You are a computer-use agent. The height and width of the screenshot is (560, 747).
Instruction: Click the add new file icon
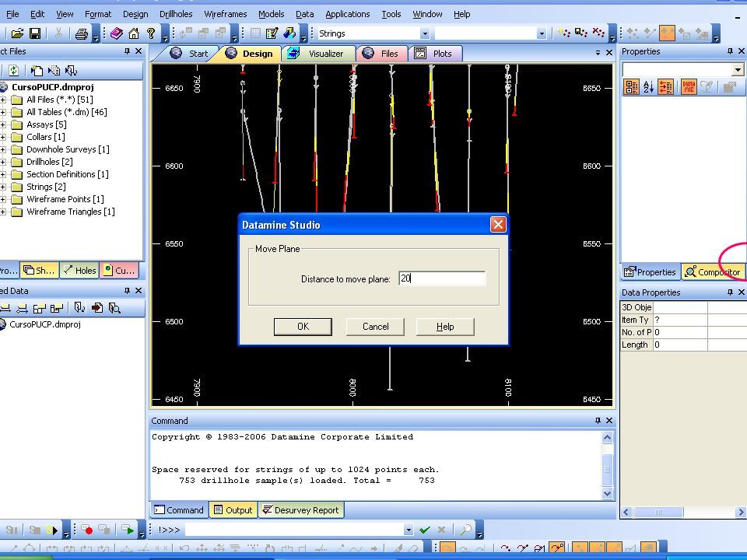pyautogui.click(x=37, y=71)
